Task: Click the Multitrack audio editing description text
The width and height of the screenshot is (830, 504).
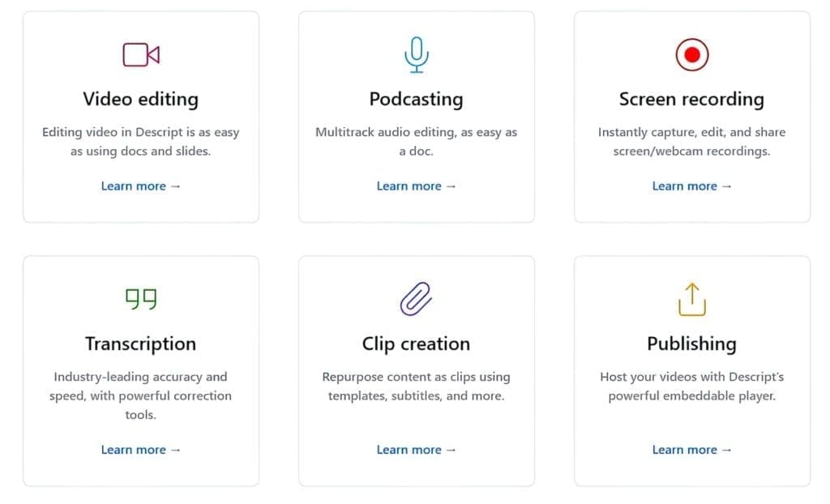Action: click(x=416, y=141)
